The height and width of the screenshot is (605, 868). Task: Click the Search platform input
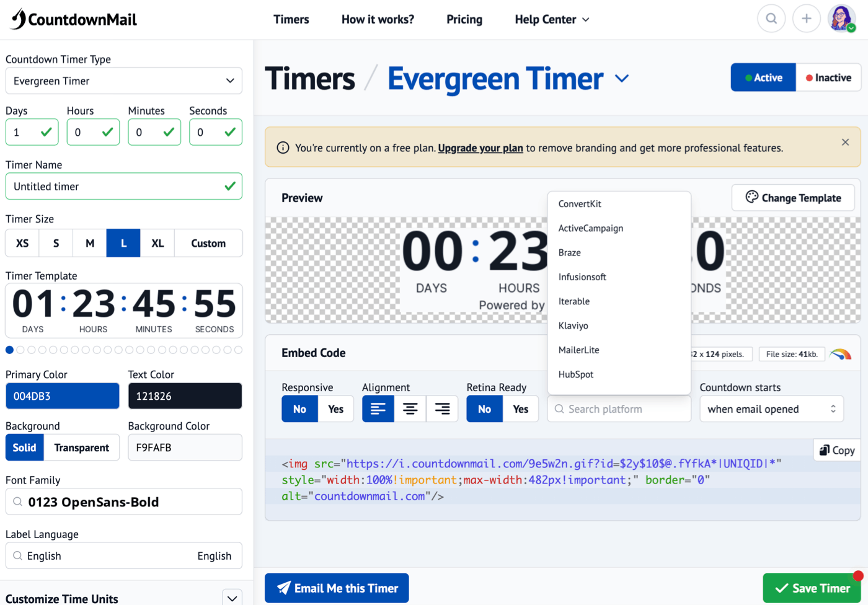click(619, 409)
